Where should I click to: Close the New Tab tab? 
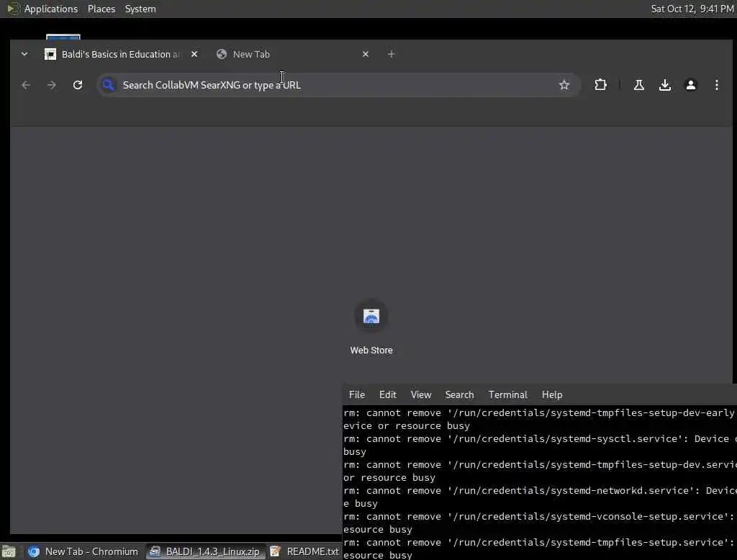(x=366, y=54)
